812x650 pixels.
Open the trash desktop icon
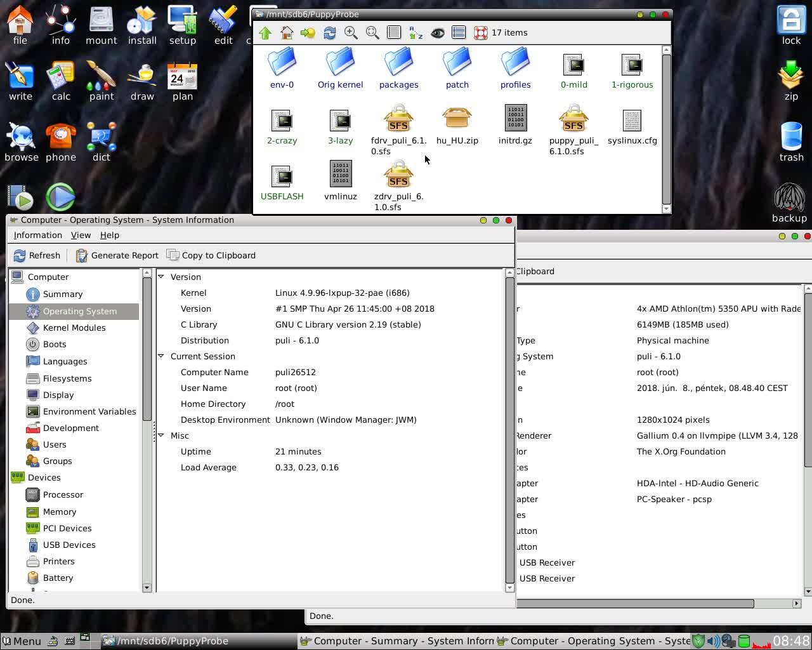coord(791,141)
